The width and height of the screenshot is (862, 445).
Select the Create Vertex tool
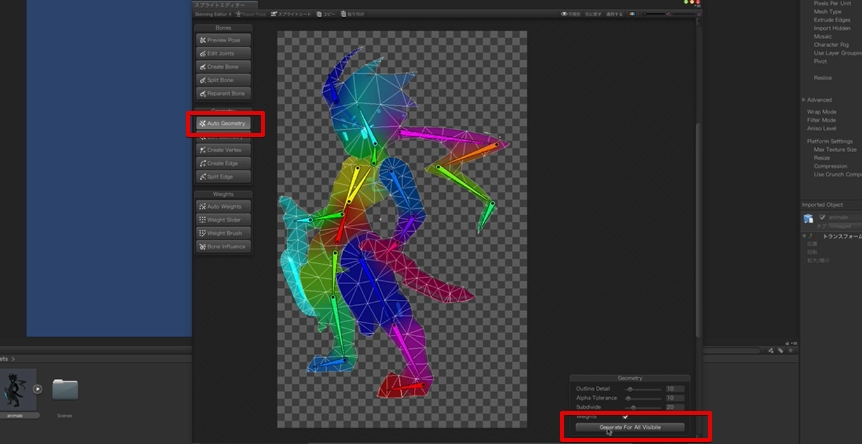click(223, 150)
